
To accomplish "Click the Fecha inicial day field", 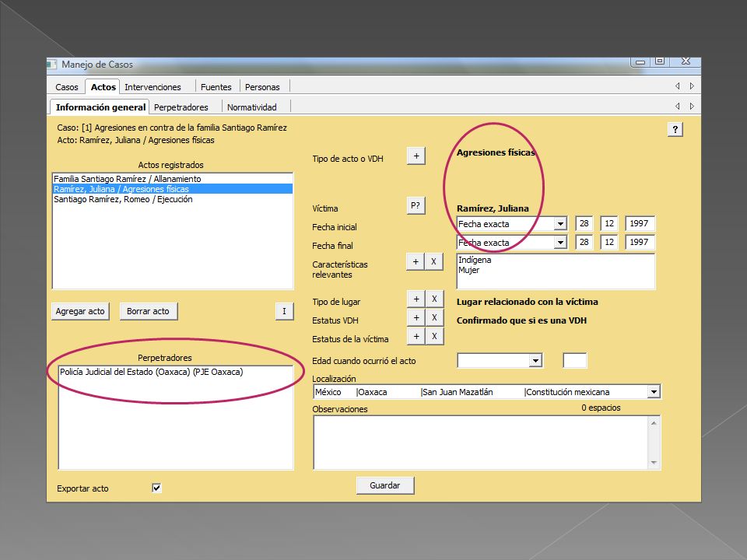I will 584,223.
